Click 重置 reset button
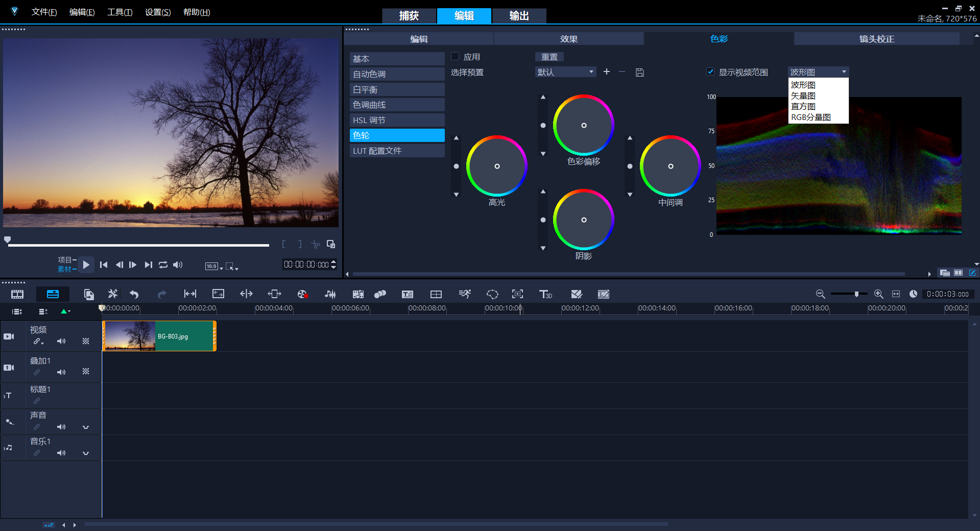980x531 pixels. coord(549,57)
